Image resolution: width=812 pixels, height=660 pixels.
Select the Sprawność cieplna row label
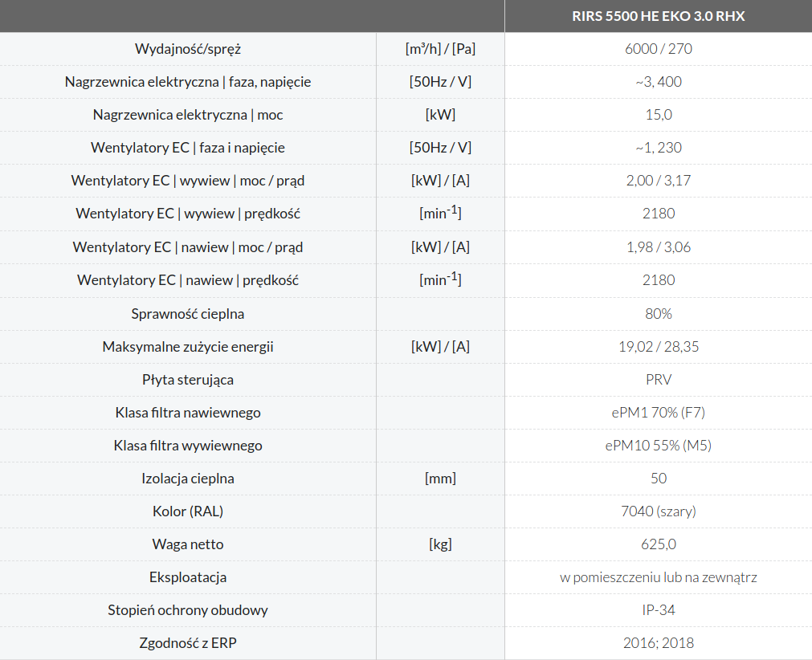click(188, 313)
